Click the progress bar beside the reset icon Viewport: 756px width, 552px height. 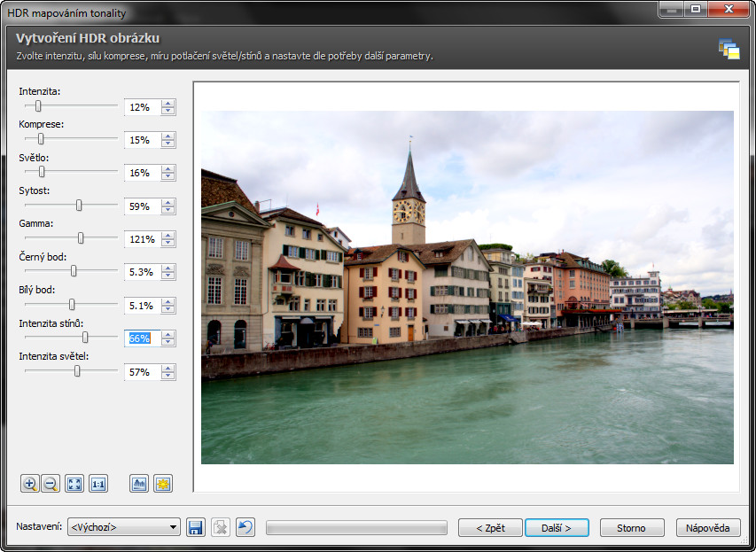point(357,527)
